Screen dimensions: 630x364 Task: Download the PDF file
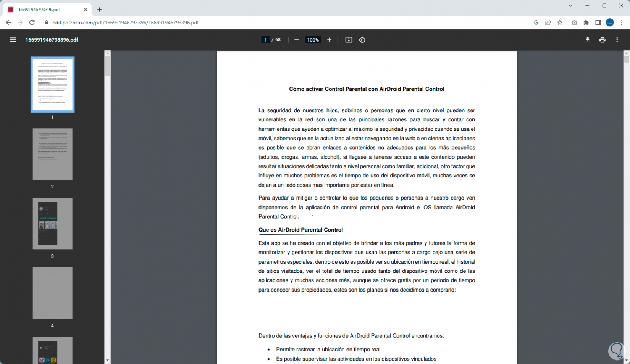click(x=588, y=40)
